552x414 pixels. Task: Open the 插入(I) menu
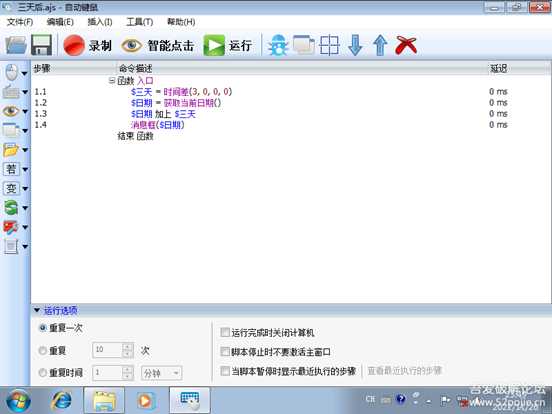[100, 22]
